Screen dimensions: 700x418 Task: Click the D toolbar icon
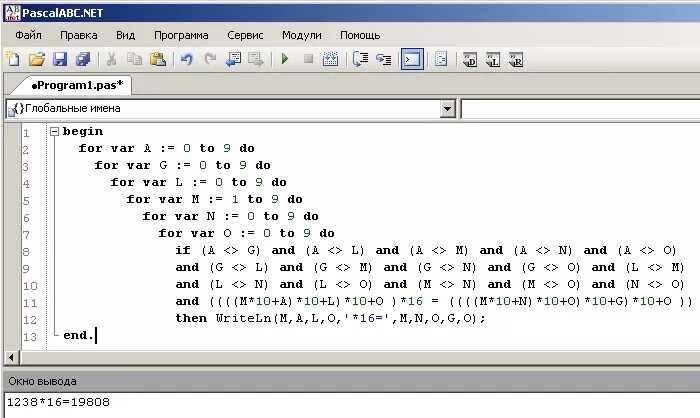(470, 59)
